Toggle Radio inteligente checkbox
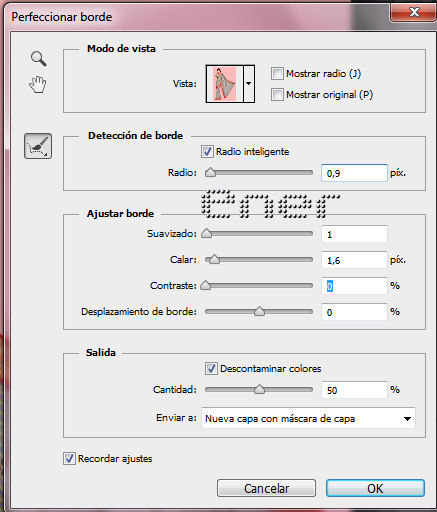Image resolution: width=437 pixels, height=512 pixels. point(207,152)
